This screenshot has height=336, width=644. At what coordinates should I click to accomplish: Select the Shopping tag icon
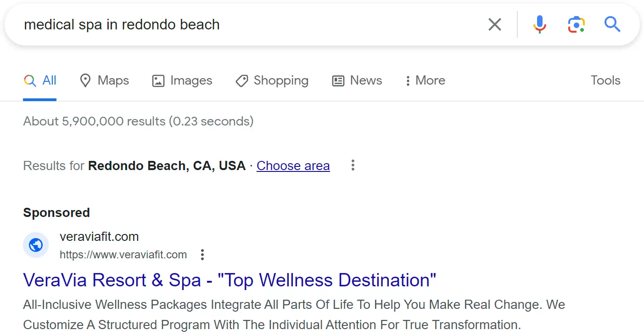(241, 80)
